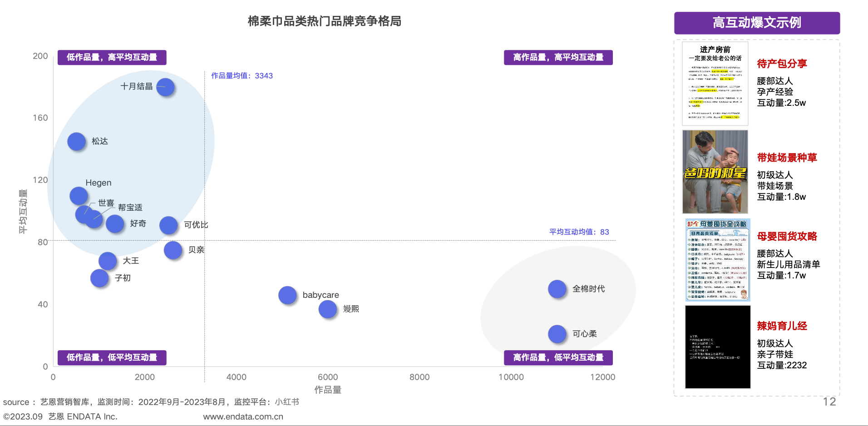The width and height of the screenshot is (868, 426).
Task: Select the 可心柔 bubble
Action: point(557,334)
